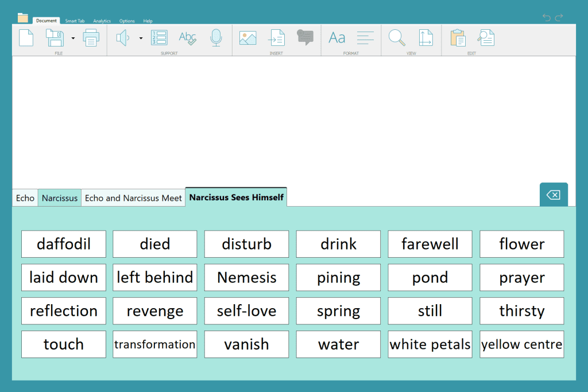Insert the word flower
The width and height of the screenshot is (588, 392).
click(x=521, y=244)
